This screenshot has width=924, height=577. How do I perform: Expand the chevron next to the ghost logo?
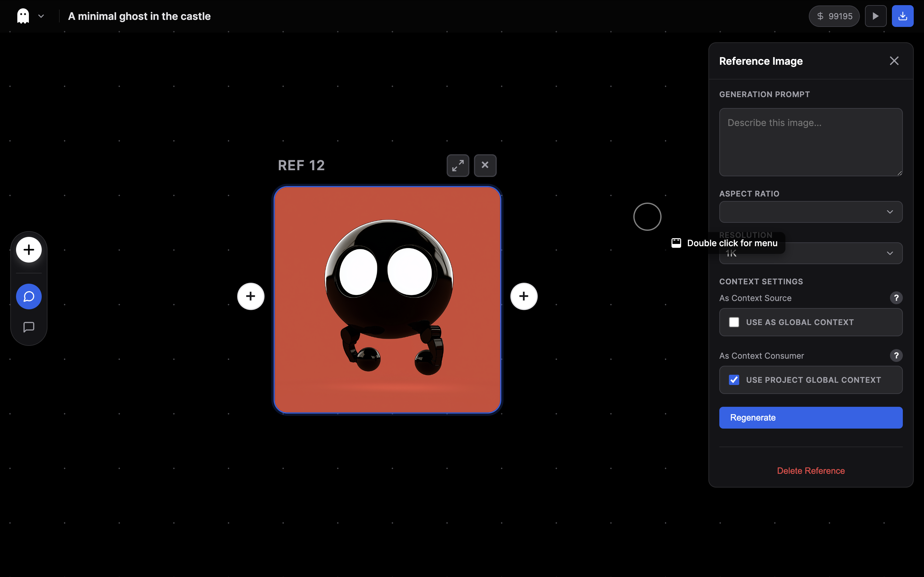pos(41,16)
